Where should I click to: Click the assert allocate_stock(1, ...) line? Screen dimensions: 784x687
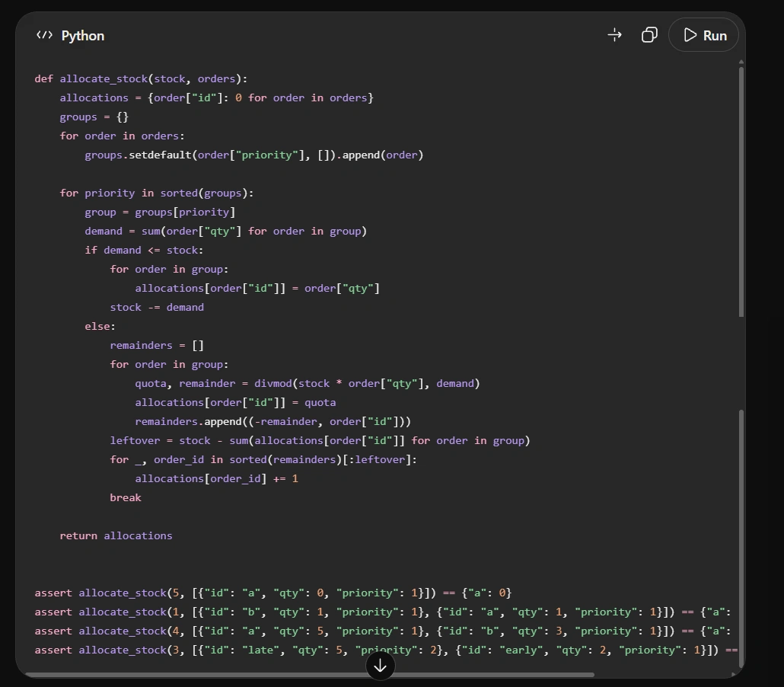(x=383, y=612)
